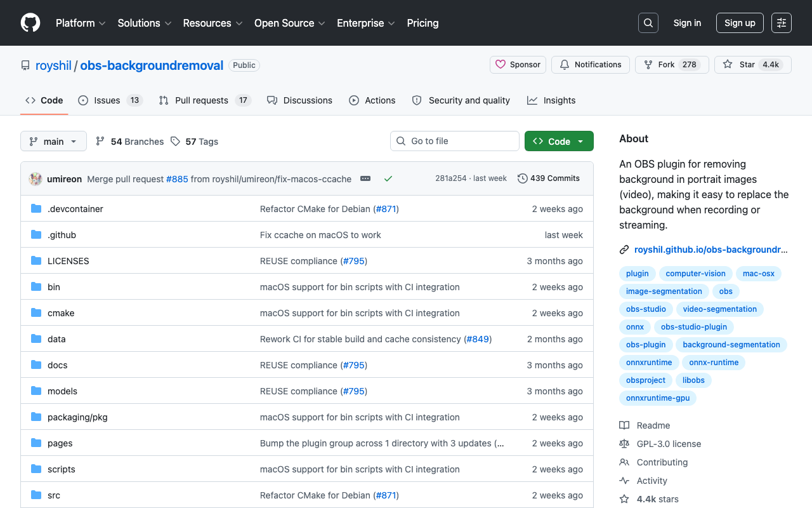Switch to the Insights tab
The image size is (812, 508).
[551, 100]
